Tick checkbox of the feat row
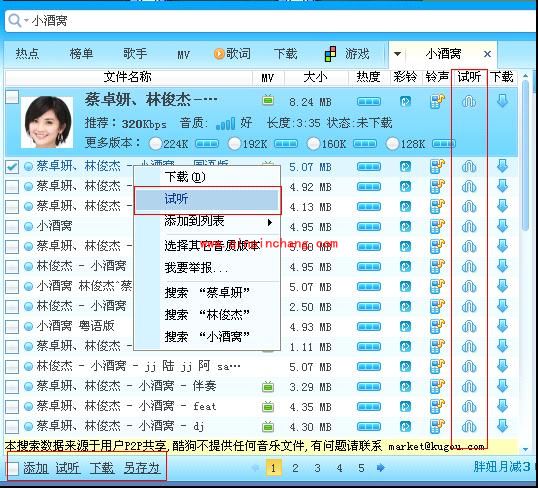This screenshot has height=488, width=538. pyautogui.click(x=12, y=407)
